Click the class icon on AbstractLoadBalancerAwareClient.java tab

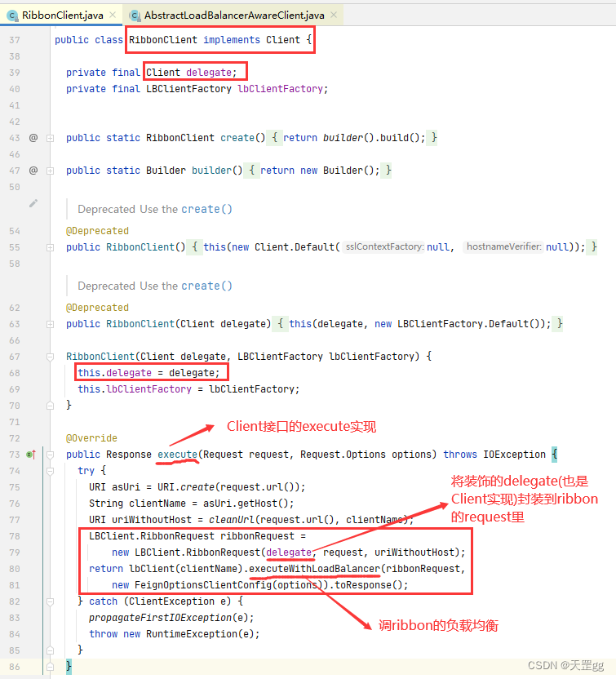coord(135,16)
